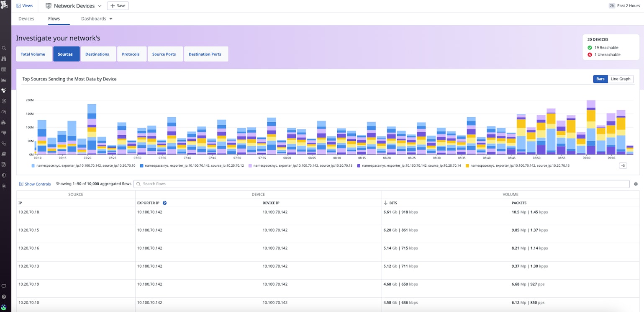Open Show Controls for the flows table
Screen dimensions: 644x312
tap(35, 184)
